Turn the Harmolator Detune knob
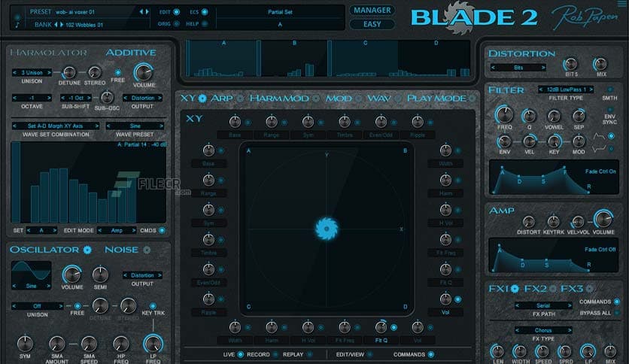The height and width of the screenshot is (364, 629). point(69,72)
